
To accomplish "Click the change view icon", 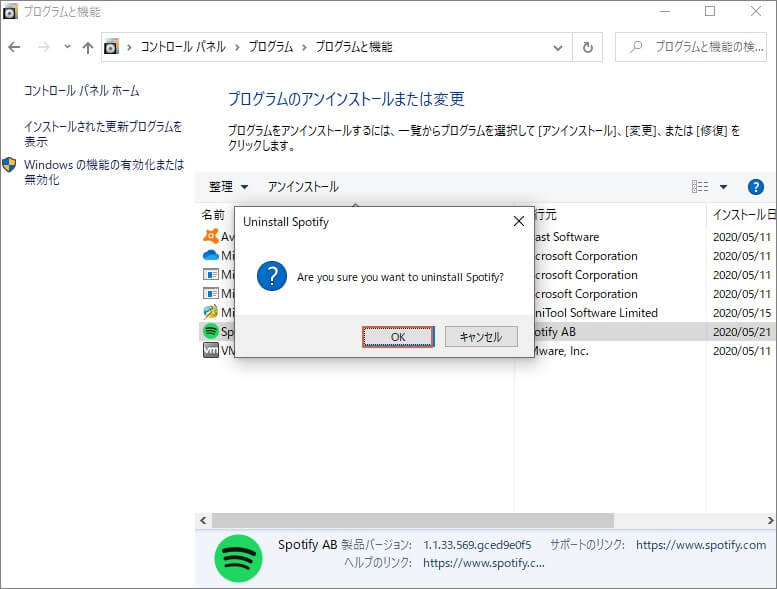I will click(700, 187).
